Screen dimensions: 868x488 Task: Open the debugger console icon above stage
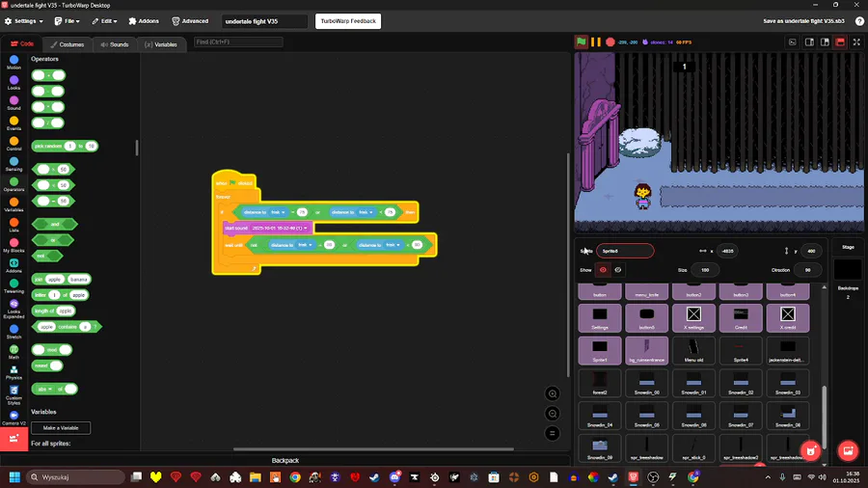[792, 42]
